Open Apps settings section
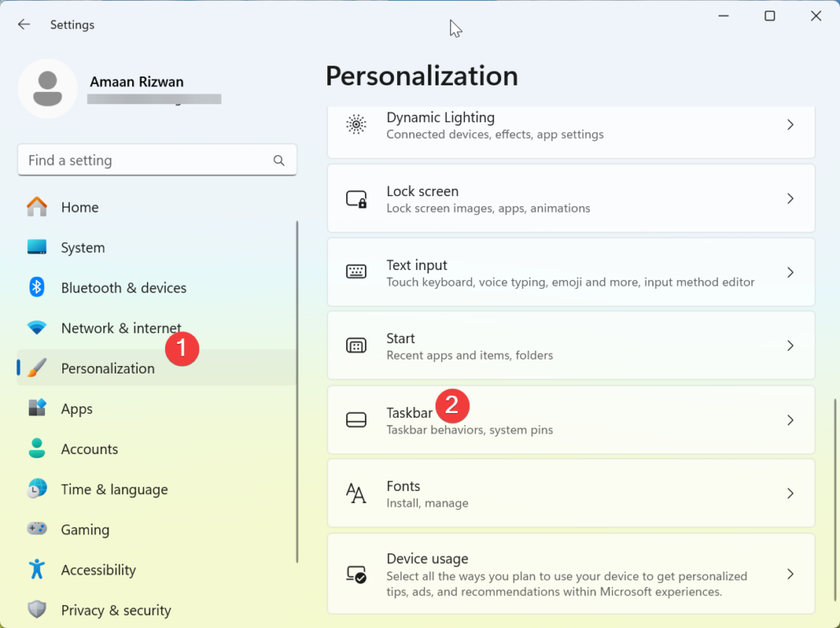Screen dimensions: 840x628 click(x=157, y=408)
